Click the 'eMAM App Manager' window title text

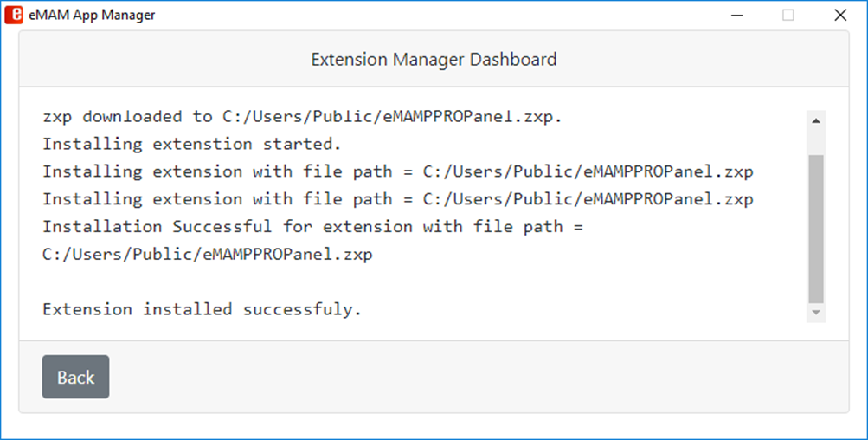92,15
